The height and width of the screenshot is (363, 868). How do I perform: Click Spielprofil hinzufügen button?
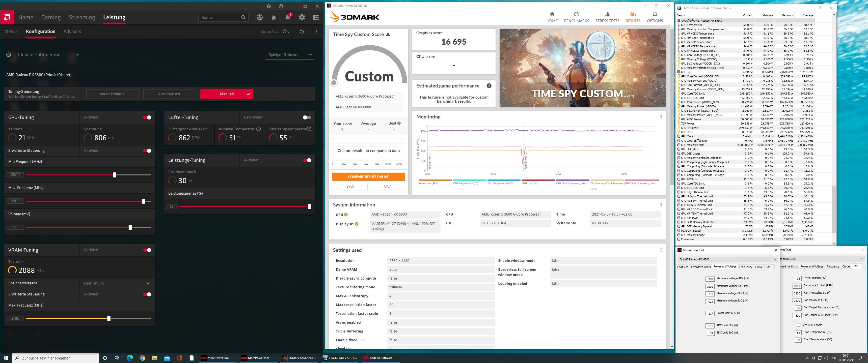click(x=290, y=54)
